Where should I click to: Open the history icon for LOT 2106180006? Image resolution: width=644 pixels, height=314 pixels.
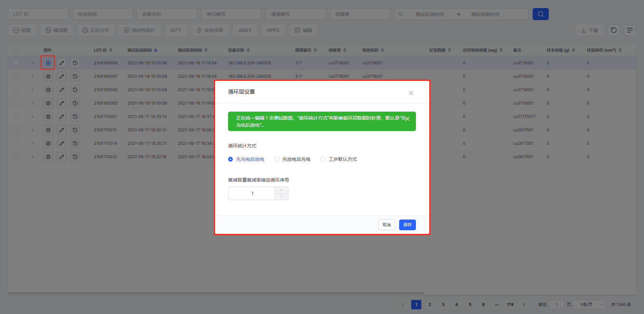click(75, 90)
